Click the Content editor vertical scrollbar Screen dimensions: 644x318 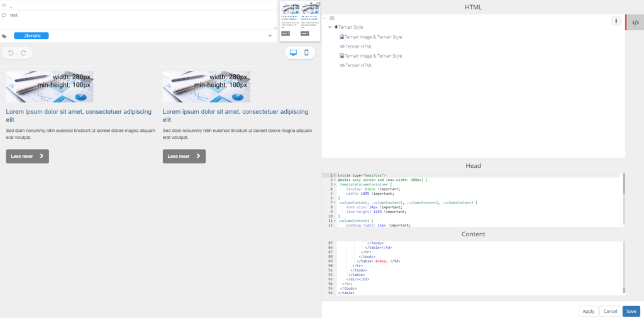623,268
